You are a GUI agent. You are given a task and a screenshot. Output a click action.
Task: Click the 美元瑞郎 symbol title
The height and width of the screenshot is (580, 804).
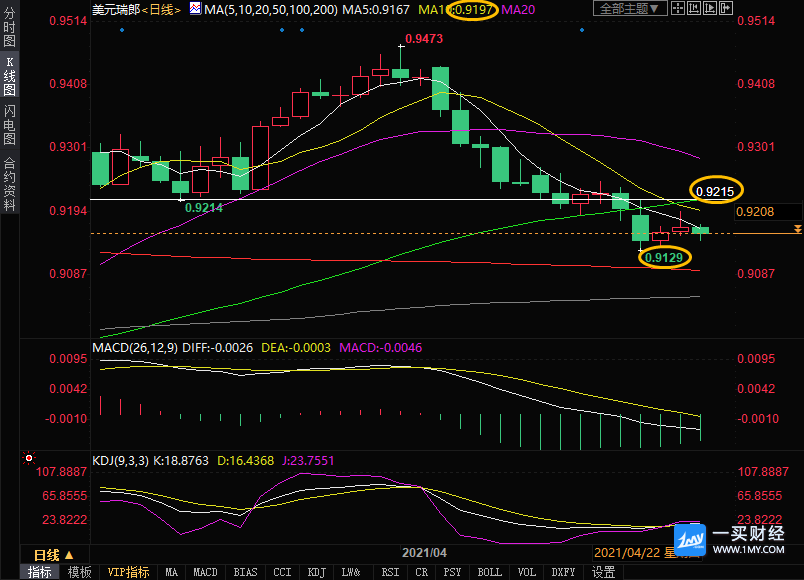pyautogui.click(x=116, y=9)
